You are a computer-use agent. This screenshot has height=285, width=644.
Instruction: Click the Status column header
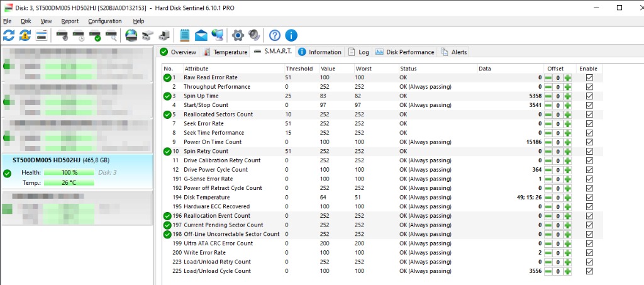[438, 69]
